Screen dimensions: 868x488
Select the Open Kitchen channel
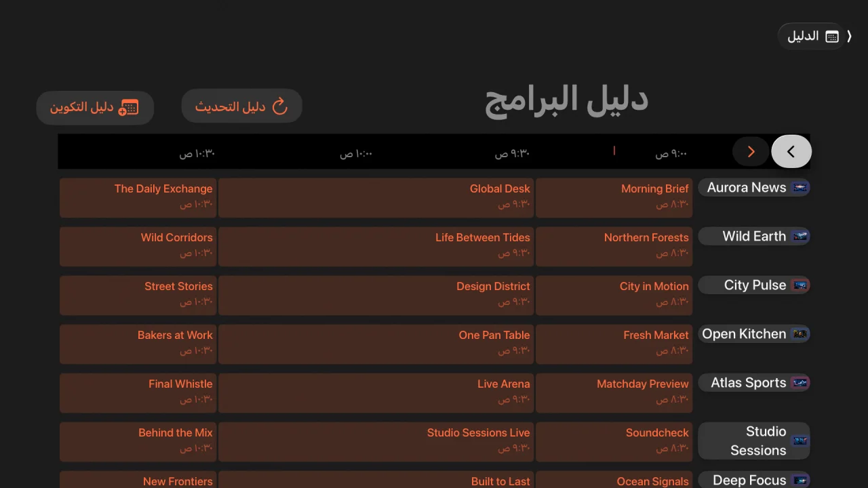coord(754,334)
